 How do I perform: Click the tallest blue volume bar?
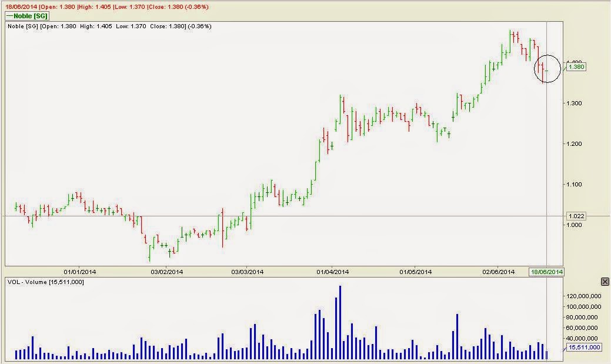click(340, 322)
